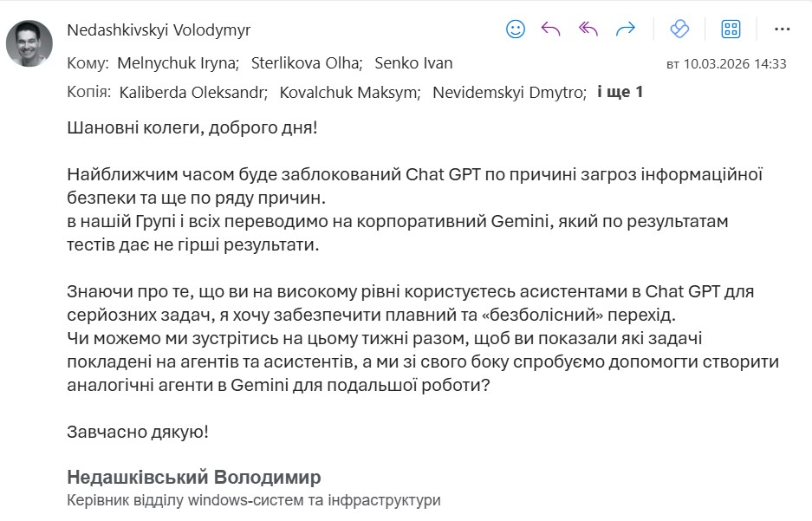Click the "Завчасно дякую!" closing line

coord(138,431)
